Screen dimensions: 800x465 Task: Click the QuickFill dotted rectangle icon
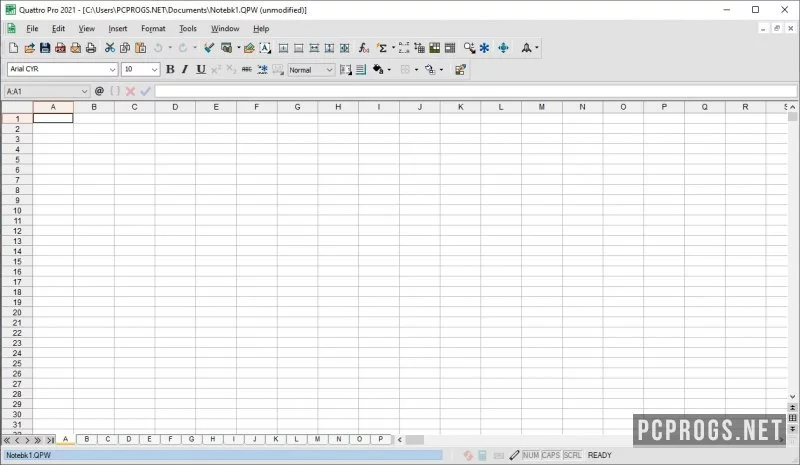click(404, 48)
